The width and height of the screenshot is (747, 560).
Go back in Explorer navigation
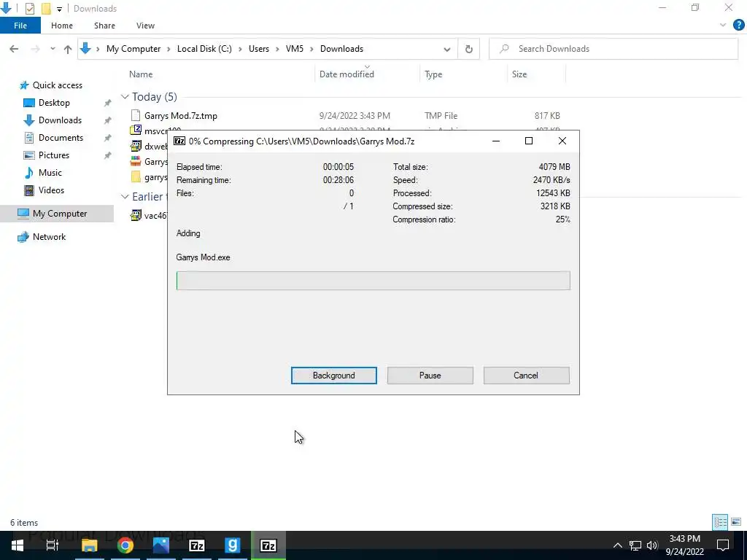14,49
